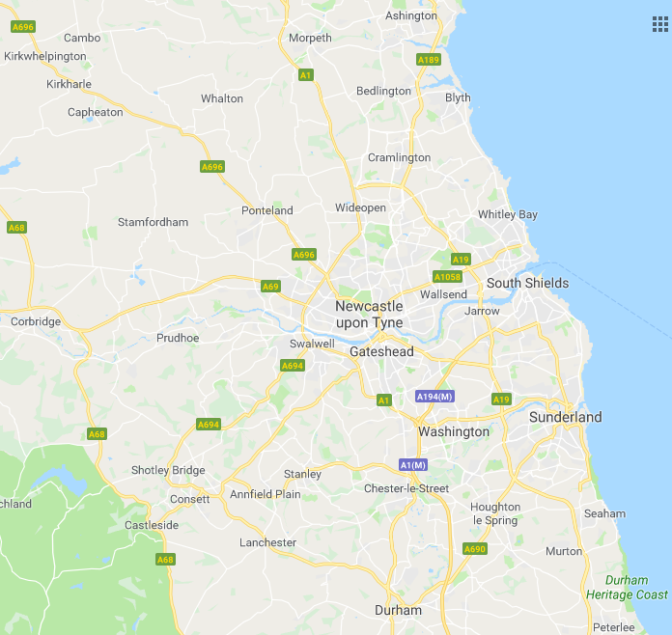Select the A69 road shield
Screen dimensions: 672x635
[270, 287]
